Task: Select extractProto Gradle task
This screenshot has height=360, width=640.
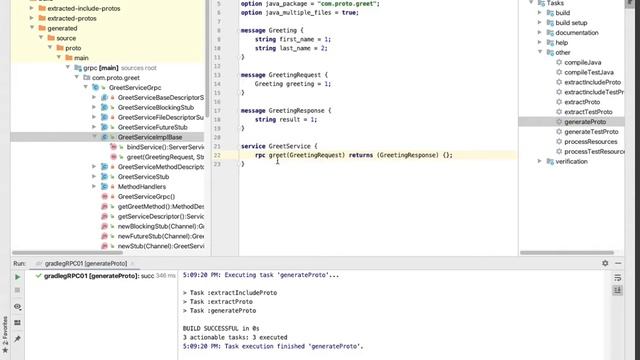Action: [x=582, y=102]
